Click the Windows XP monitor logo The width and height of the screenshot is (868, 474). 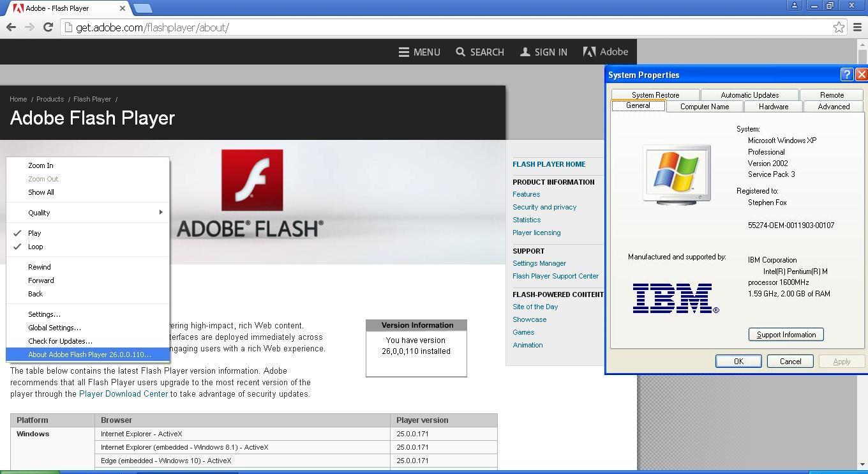677,174
